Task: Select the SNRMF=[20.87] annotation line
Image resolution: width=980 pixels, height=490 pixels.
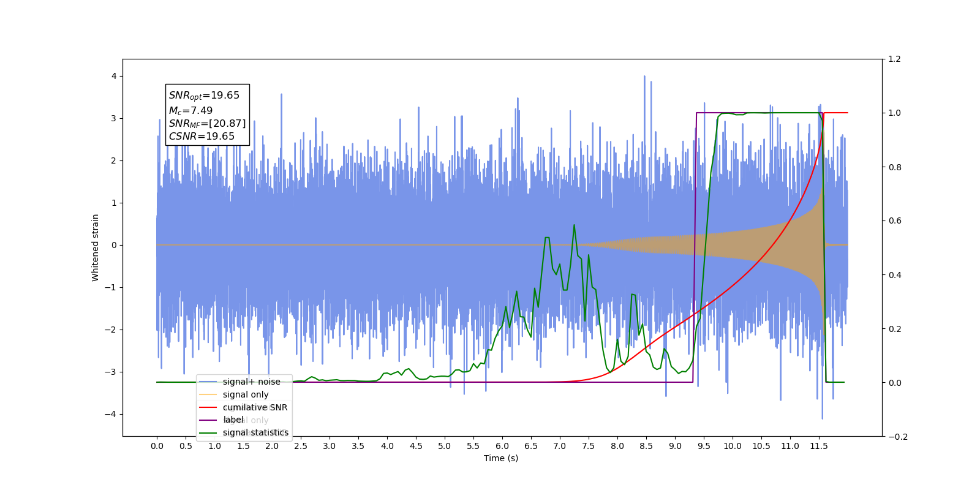Action: [x=207, y=124]
